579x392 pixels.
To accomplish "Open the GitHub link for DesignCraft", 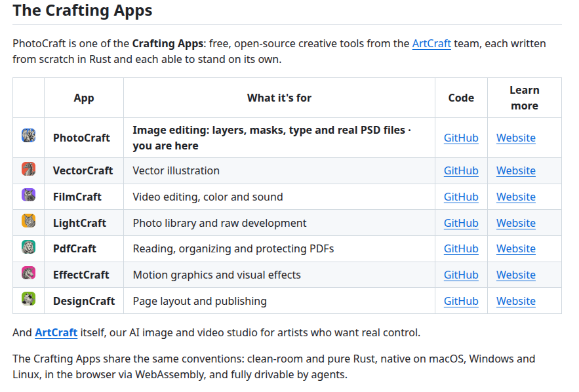I will pyautogui.click(x=461, y=301).
